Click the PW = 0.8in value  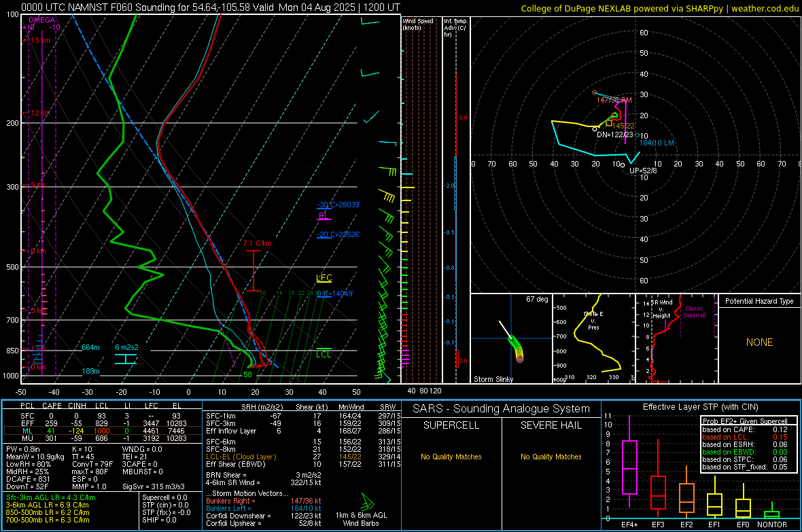(x=22, y=449)
